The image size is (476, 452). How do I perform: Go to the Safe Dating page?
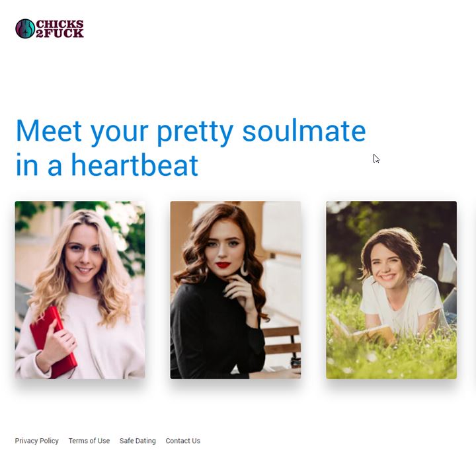click(138, 441)
